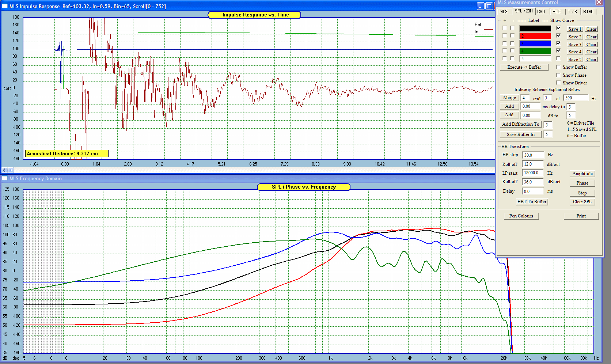
Task: Click the black label field for curve 1
Action: pyautogui.click(x=535, y=29)
